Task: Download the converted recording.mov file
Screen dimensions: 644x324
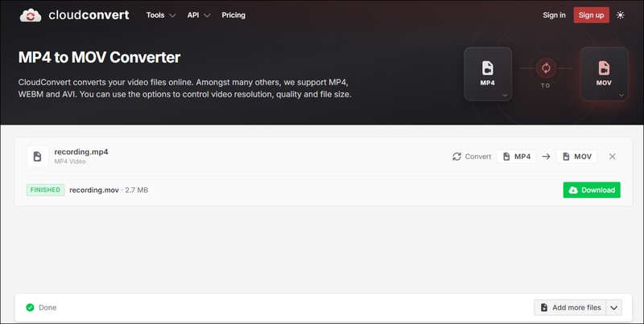Action: point(592,190)
